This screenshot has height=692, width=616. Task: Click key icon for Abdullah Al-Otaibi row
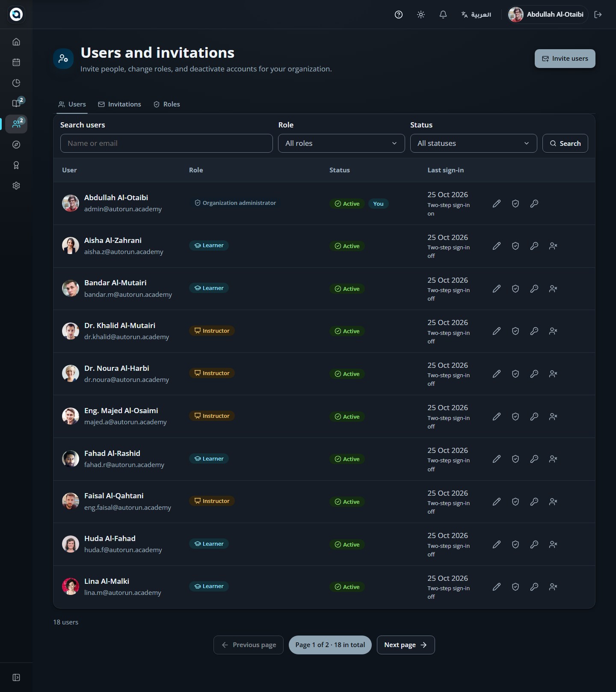pyautogui.click(x=534, y=204)
